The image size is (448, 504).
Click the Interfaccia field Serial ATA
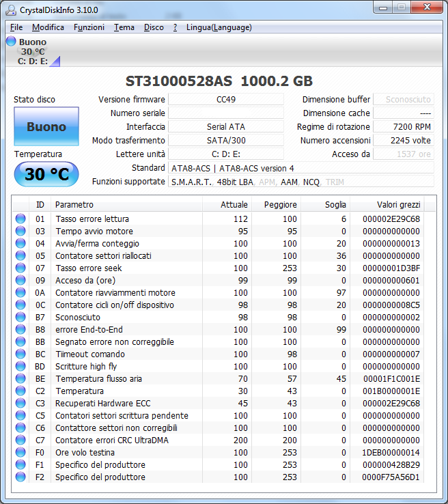pos(226,126)
